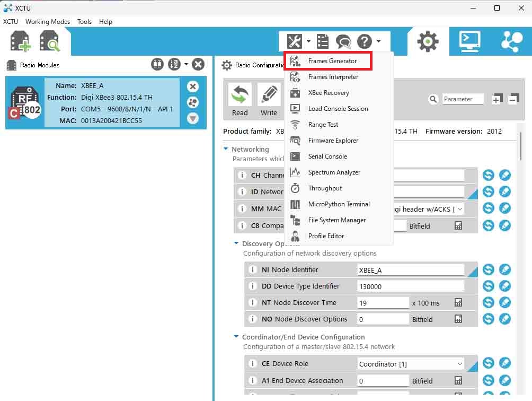The width and height of the screenshot is (532, 401).
Task: Click the info icon for CE Device Role
Action: pos(252,364)
